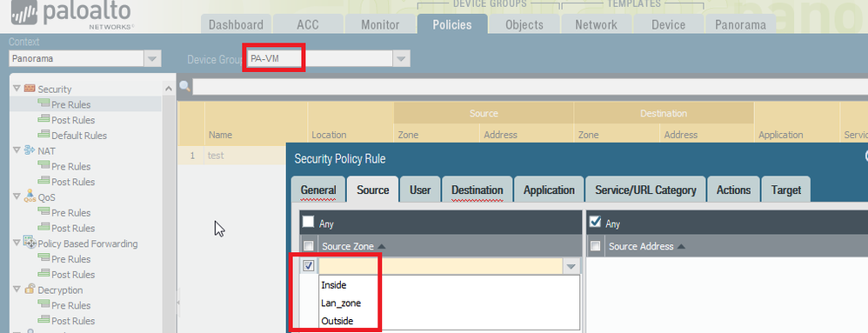868x333 pixels.
Task: Choose Lan_zone from the zone list
Action: [x=450, y=303]
